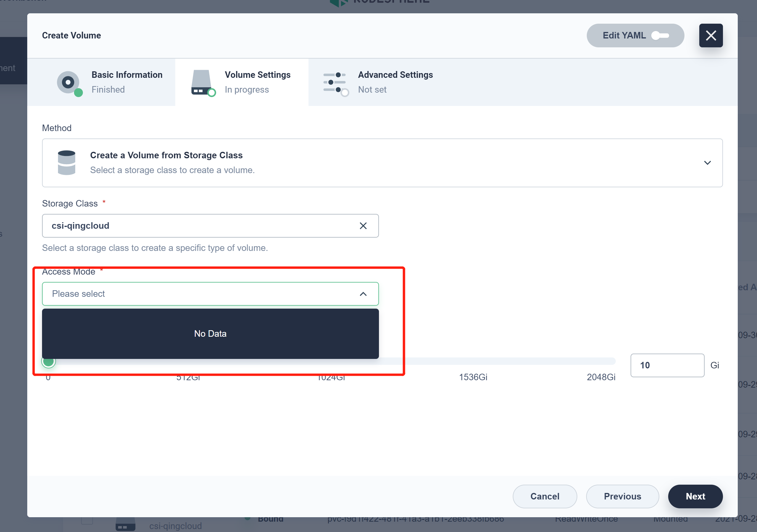Toggle the Basic Information finished indicator
The width and height of the screenshot is (757, 532).
click(78, 93)
